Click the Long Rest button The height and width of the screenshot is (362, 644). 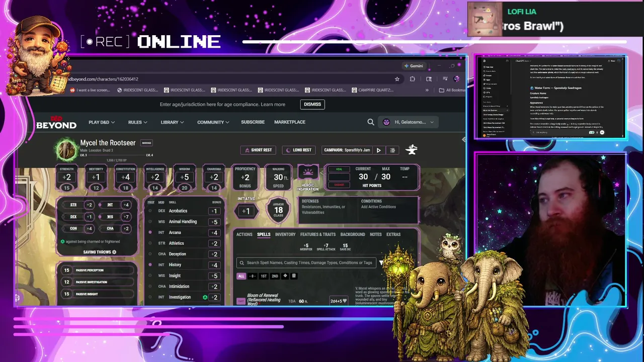tap(299, 150)
